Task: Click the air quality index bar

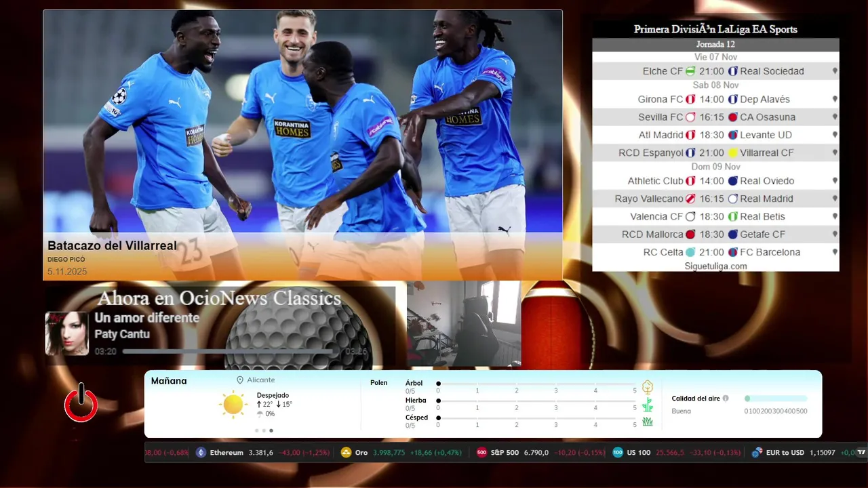Action: 776,399
